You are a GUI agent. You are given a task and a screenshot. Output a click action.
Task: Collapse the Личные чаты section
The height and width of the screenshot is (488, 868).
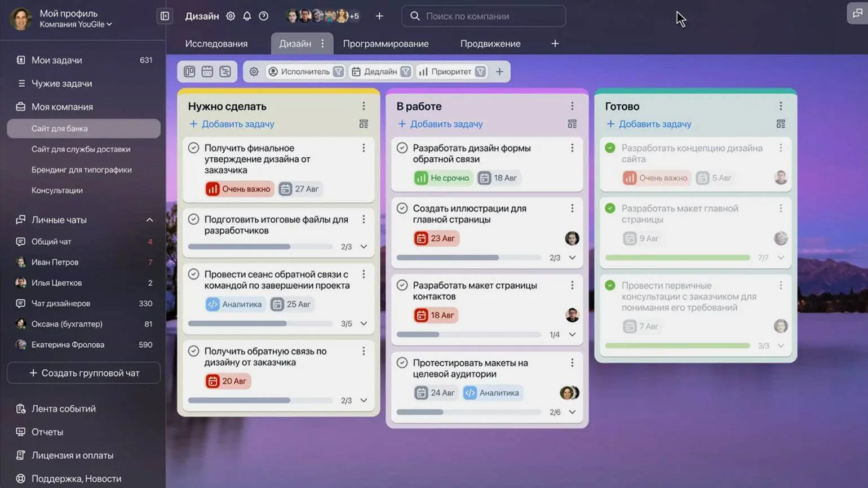click(x=149, y=220)
